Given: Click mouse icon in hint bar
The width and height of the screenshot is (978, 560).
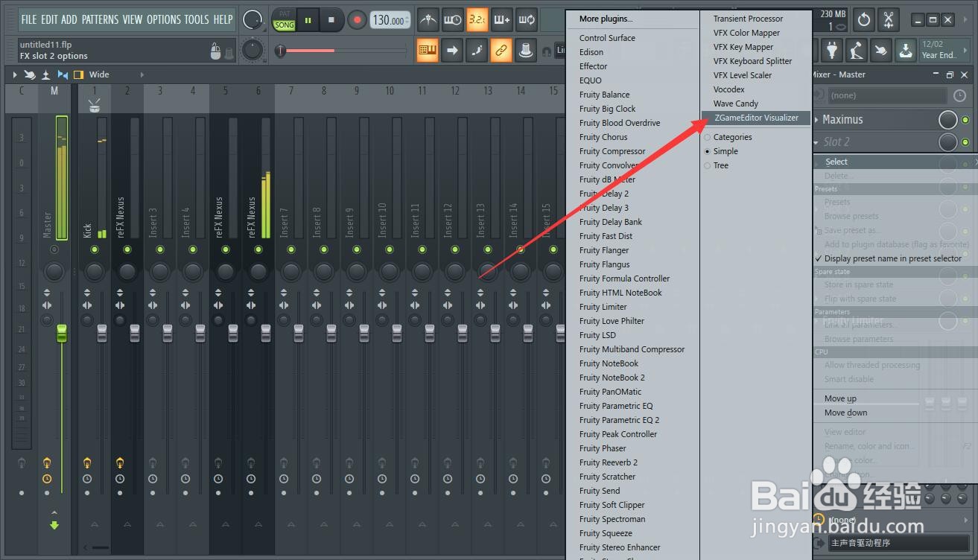Looking at the screenshot, I should tap(216, 51).
